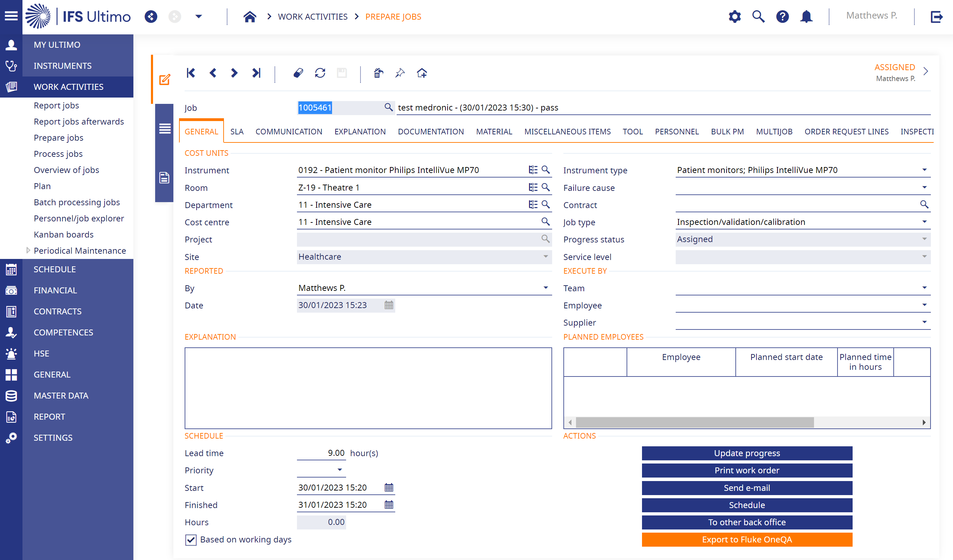This screenshot has width=953, height=560.
Task: Open the Team dropdown
Action: 924,288
